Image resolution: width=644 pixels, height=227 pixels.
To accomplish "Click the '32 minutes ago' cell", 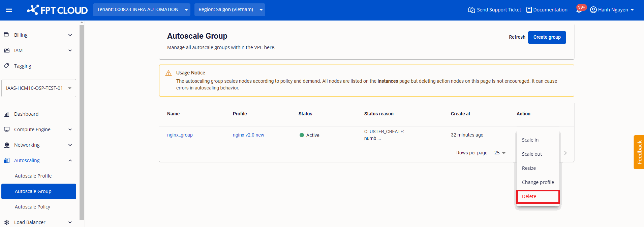I will pyautogui.click(x=467, y=135).
